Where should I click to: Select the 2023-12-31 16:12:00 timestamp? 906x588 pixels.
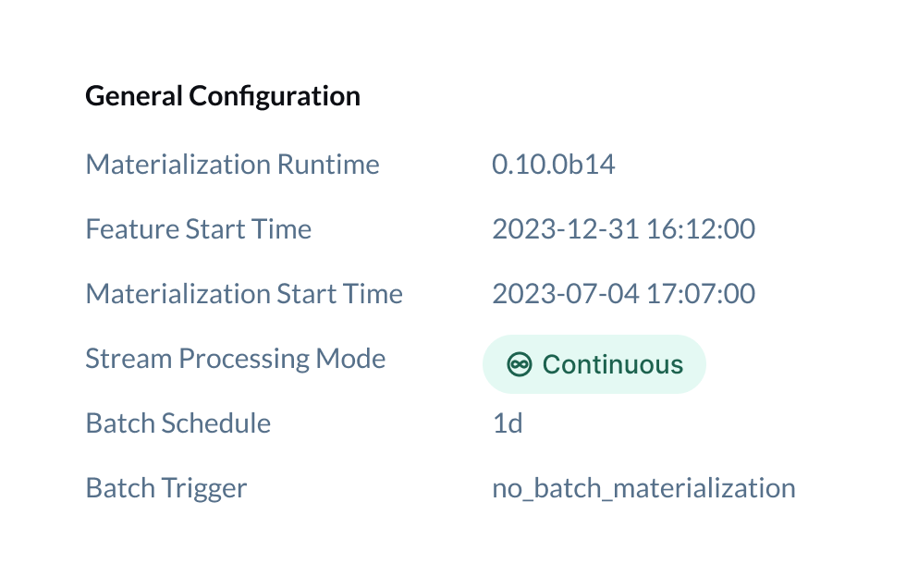(623, 229)
